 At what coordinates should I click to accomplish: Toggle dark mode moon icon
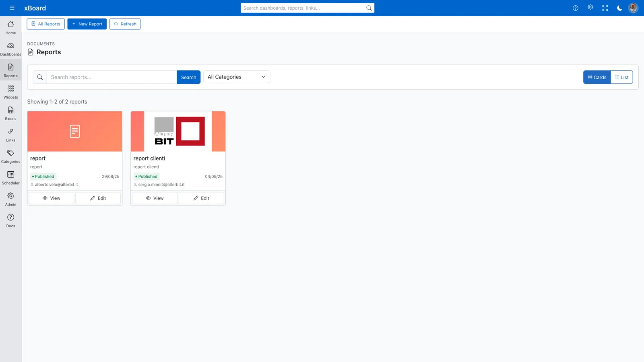619,8
